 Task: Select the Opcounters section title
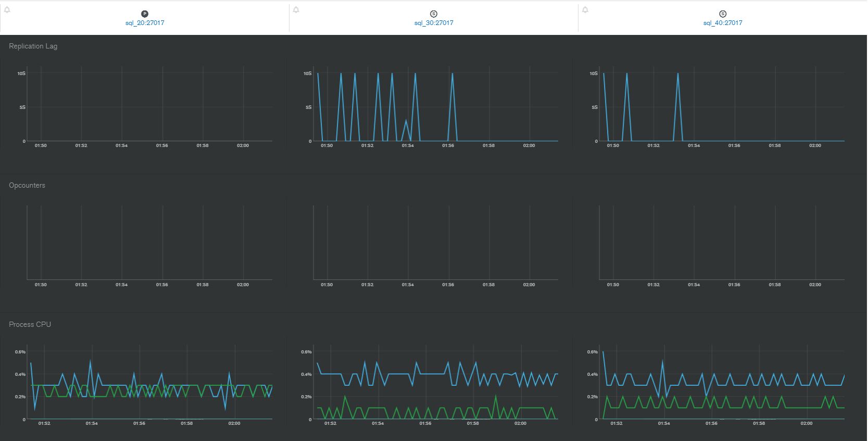[x=27, y=186]
